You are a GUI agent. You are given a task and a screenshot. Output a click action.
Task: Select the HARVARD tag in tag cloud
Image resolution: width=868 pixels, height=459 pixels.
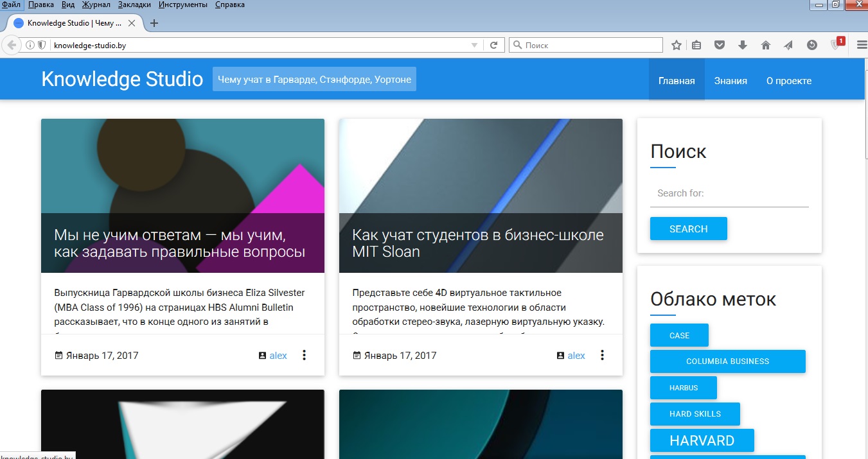pyautogui.click(x=702, y=440)
